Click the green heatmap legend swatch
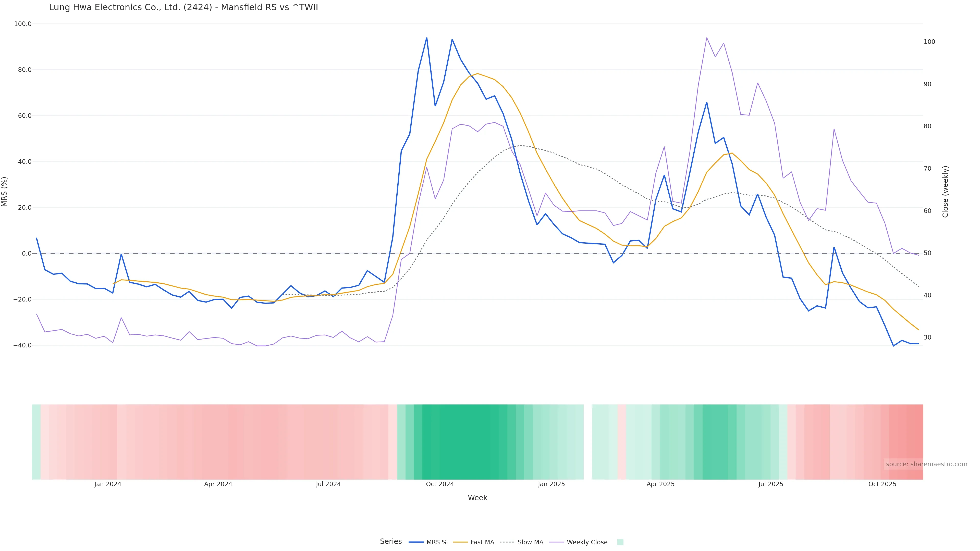The image size is (980, 551). coord(620,542)
